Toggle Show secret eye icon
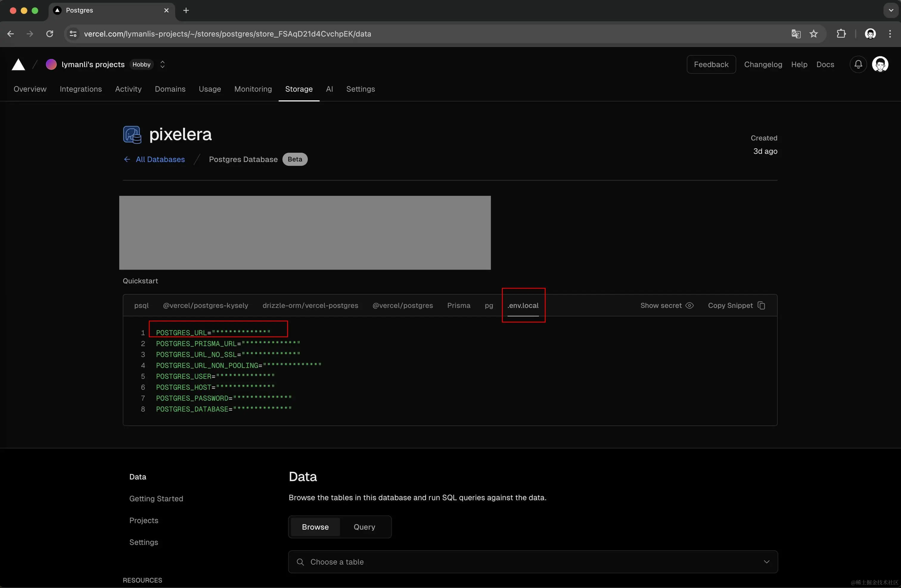The width and height of the screenshot is (901, 588). coord(689,305)
